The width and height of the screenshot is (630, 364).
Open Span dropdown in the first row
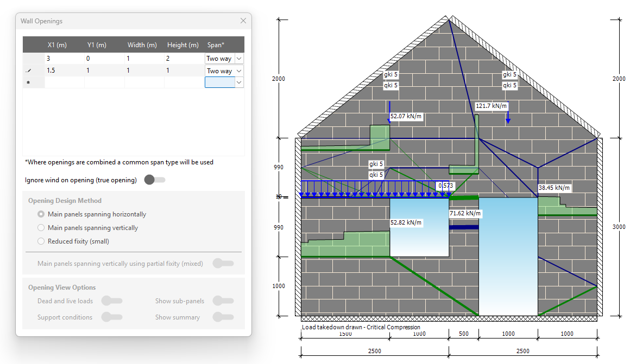[x=239, y=59]
